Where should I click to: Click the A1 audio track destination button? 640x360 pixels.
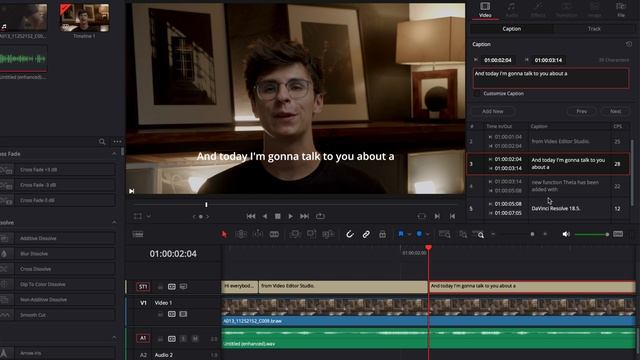point(143,338)
